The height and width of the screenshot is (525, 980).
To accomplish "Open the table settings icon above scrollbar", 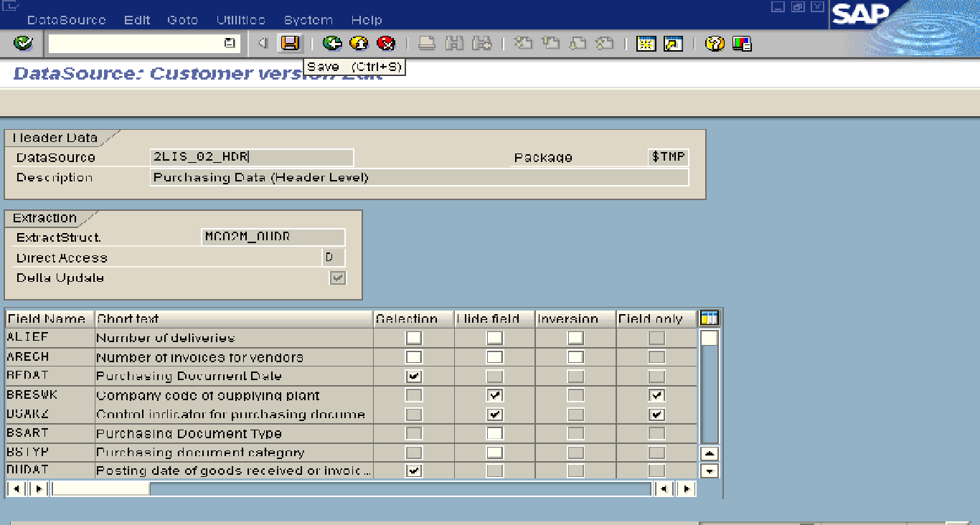I will coord(709,318).
